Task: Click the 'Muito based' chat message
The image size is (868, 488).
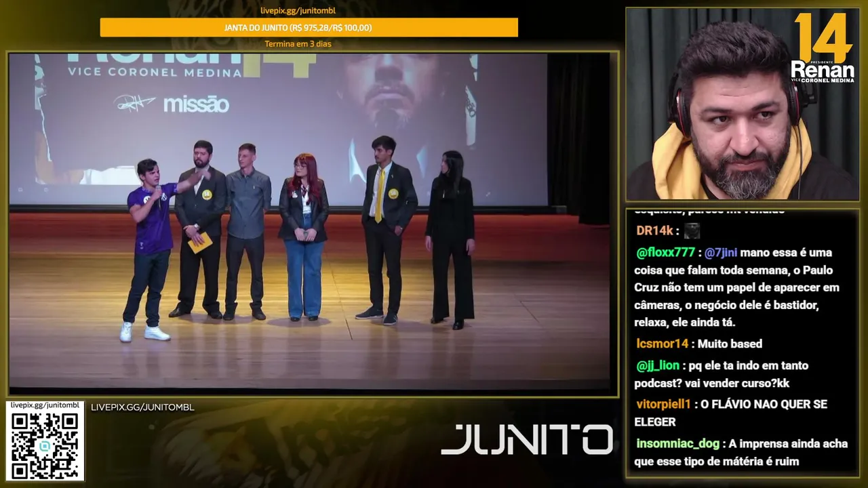Action: tap(730, 344)
